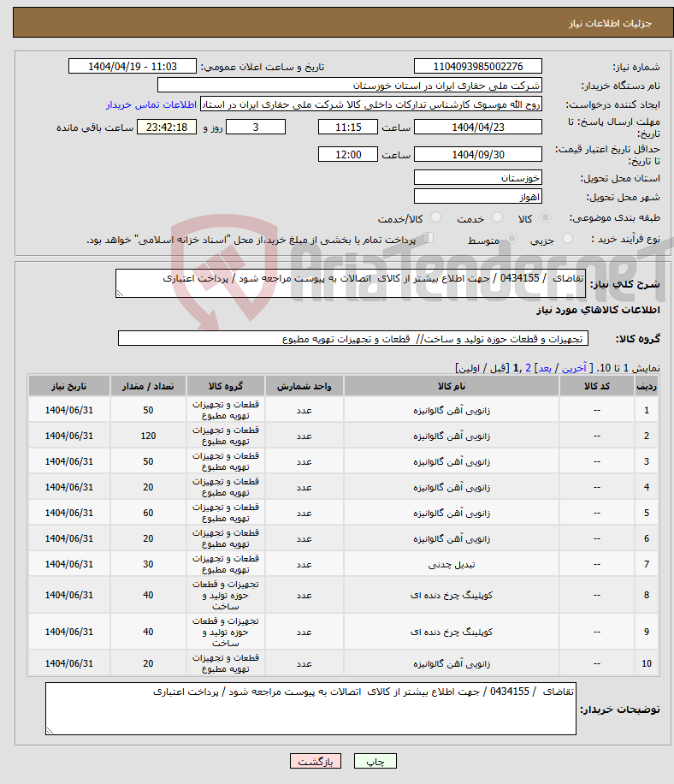Click the page header جزئیات اطلاعات نیاز
Screen dimensions: 674x784
pyautogui.click(x=610, y=23)
